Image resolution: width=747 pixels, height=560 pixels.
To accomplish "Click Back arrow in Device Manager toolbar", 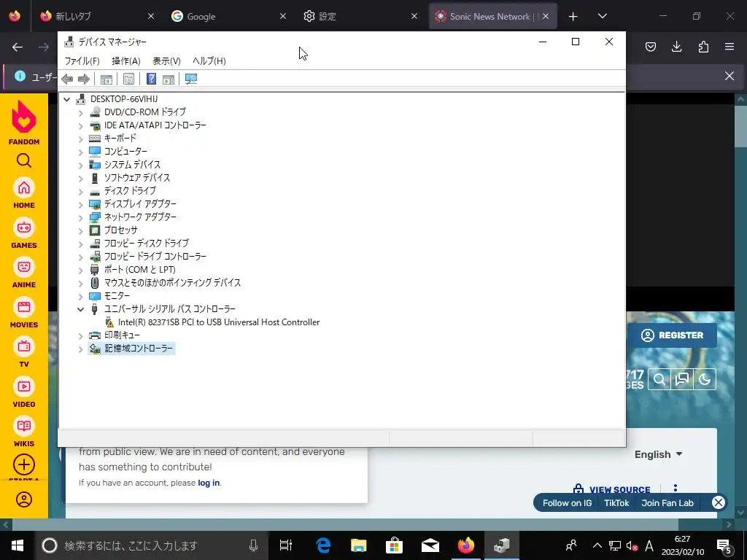I will pos(67,79).
